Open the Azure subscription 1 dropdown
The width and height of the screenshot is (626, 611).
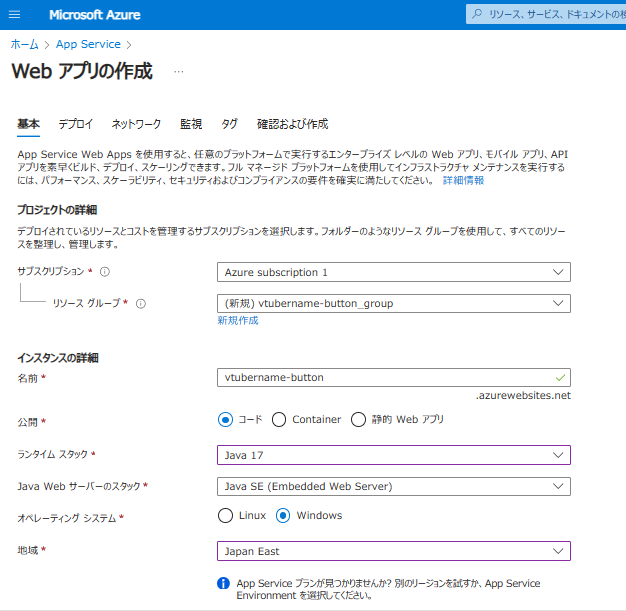[394, 272]
